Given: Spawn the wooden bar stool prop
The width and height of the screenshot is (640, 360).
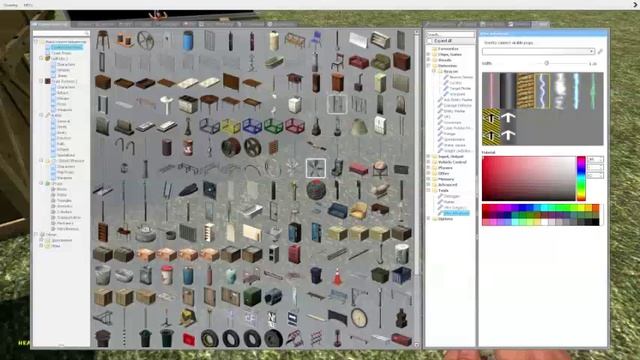Looking at the screenshot, I should tap(102, 40).
